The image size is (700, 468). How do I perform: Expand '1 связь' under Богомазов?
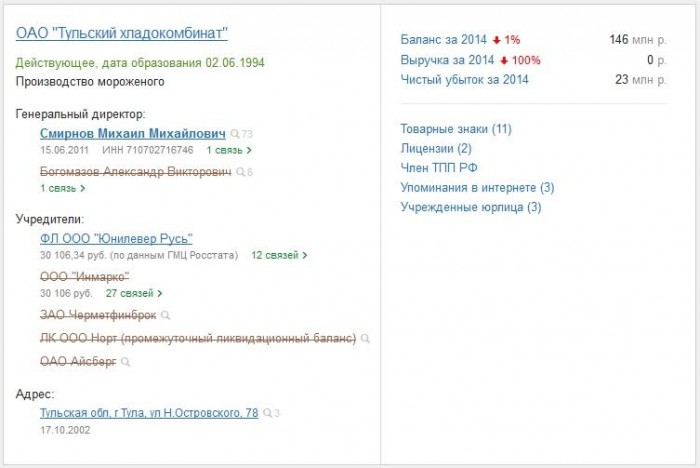[x=63, y=188]
